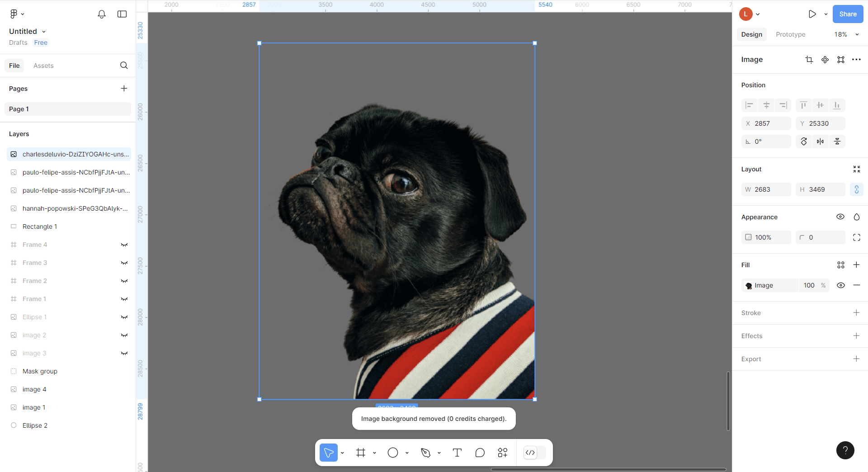Toggle constrain proportions lock
This screenshot has width=868, height=472.
856,189
